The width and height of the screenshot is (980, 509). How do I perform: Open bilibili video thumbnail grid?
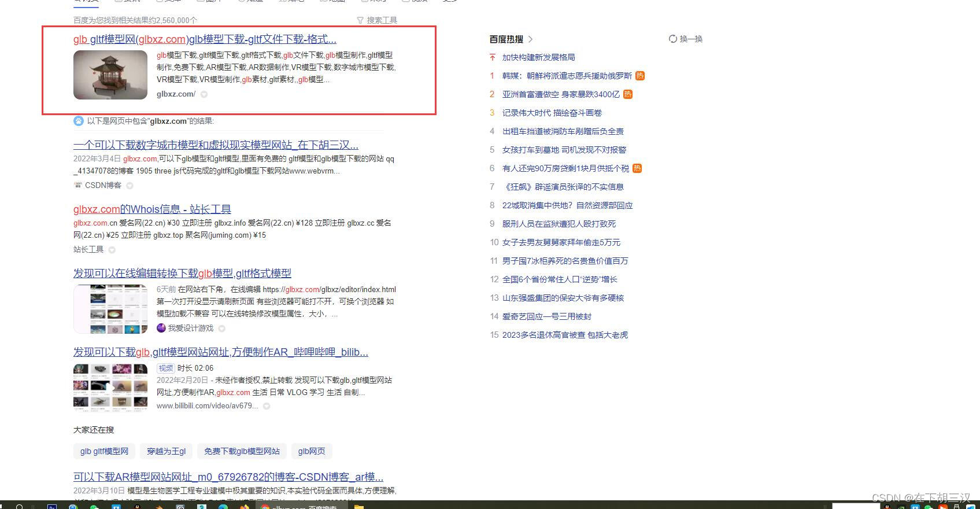[x=110, y=388]
